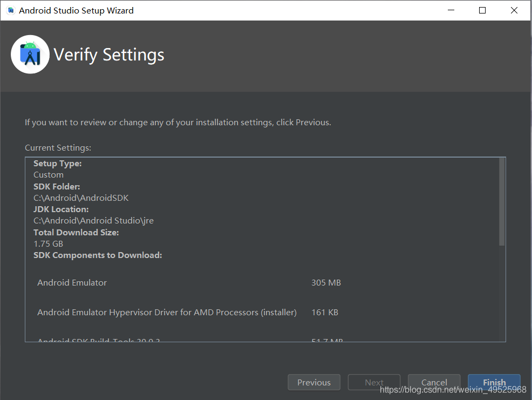The width and height of the screenshot is (532, 400).
Task: Click the 'Setup Type:' label
Action: [58, 164]
